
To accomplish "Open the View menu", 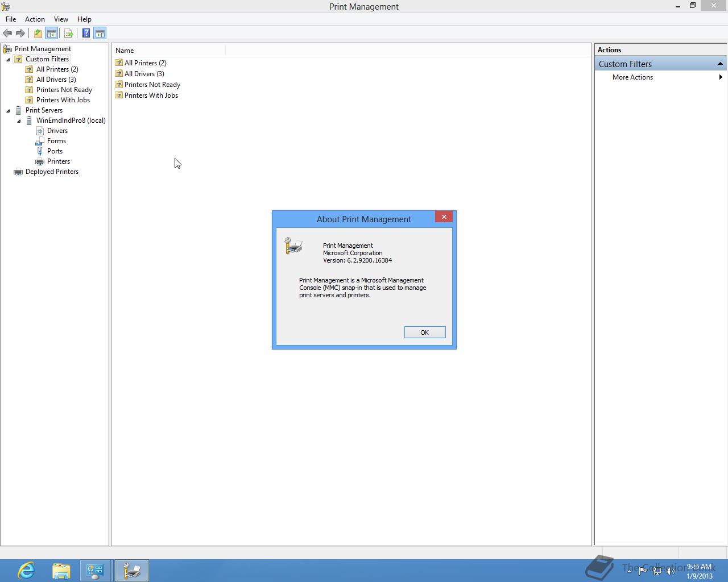I will [61, 19].
